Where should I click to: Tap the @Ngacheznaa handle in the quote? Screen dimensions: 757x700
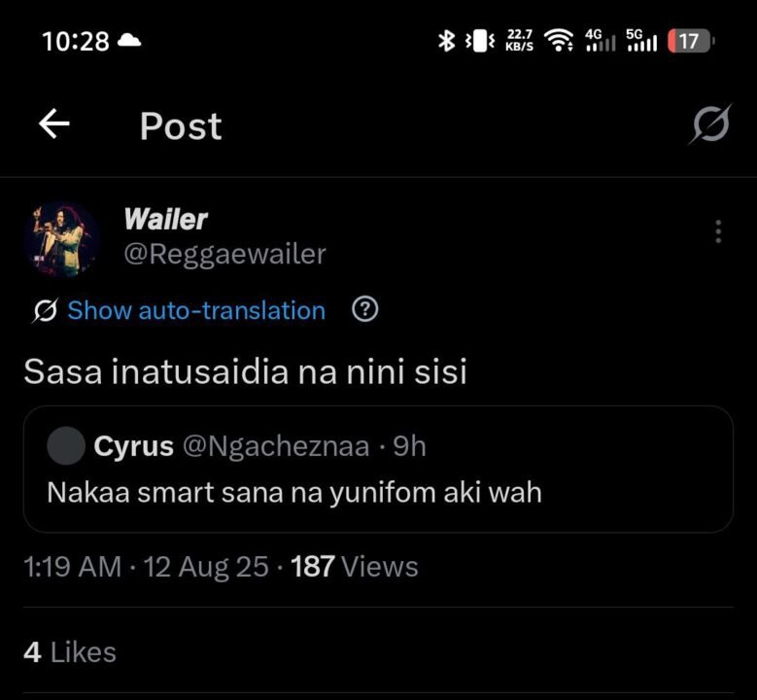(276, 446)
